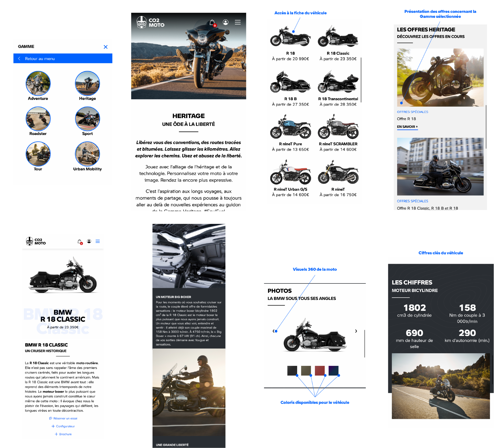Open the cart icon in the white product header
This screenshot has height=448, width=504.
(x=80, y=242)
